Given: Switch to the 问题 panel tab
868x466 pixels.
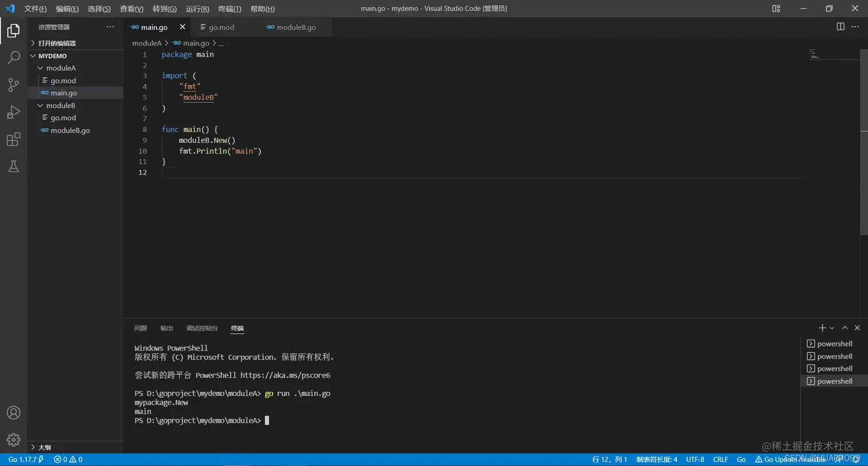Looking at the screenshot, I should tap(141, 328).
